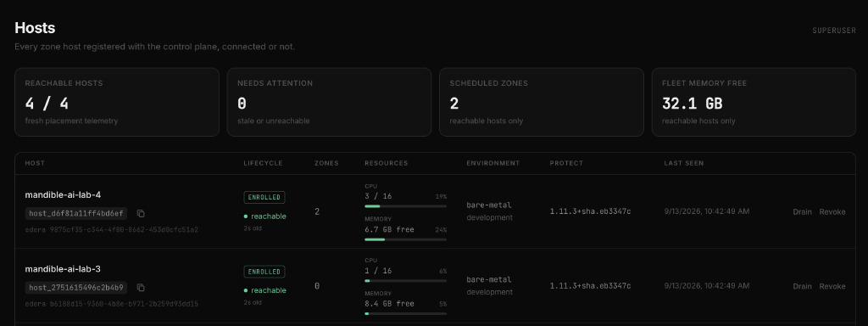Image resolution: width=868 pixels, height=326 pixels.
Task: Open the mandible-ai-lab-3 host name
Action: click(63, 269)
